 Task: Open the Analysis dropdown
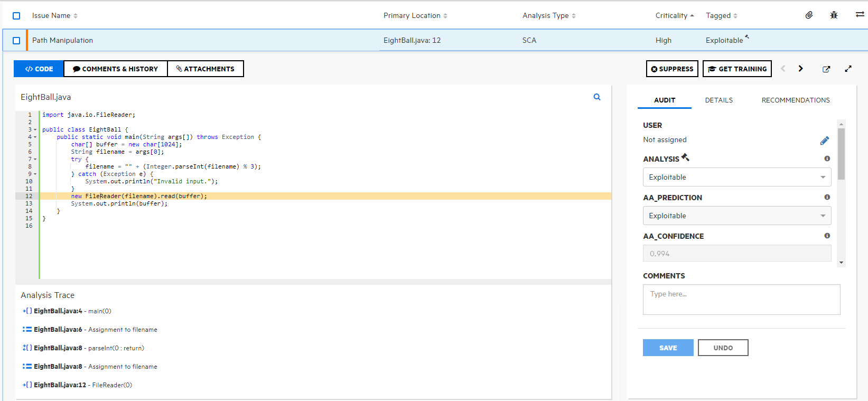736,178
